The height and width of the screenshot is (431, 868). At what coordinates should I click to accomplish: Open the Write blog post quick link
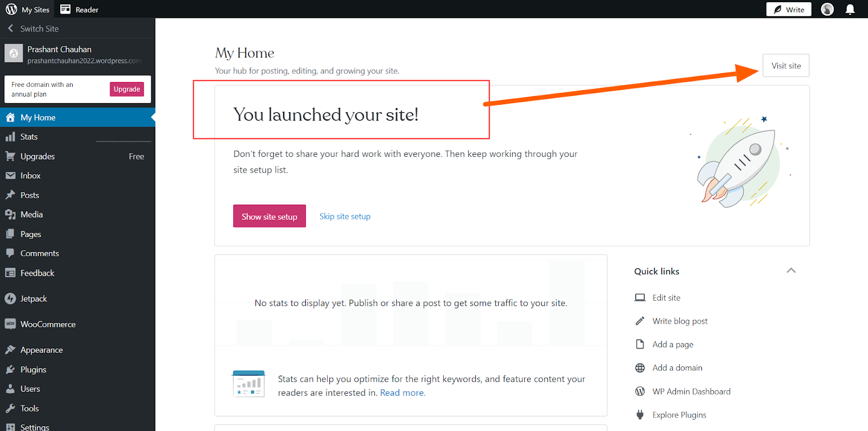pos(680,321)
